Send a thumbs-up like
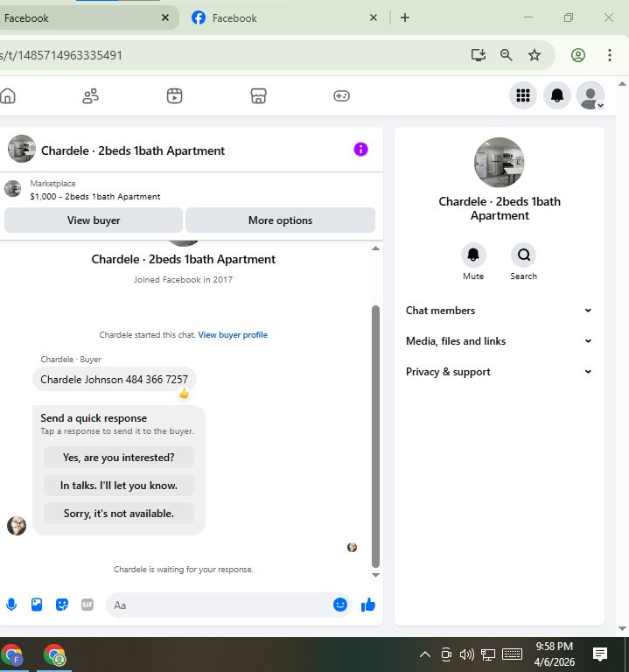 tap(368, 605)
